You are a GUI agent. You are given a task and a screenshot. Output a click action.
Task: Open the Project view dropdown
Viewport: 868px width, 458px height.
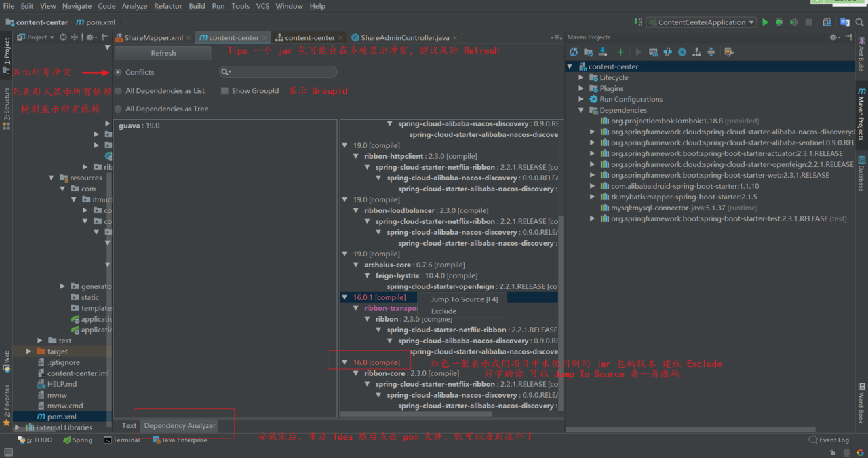37,37
